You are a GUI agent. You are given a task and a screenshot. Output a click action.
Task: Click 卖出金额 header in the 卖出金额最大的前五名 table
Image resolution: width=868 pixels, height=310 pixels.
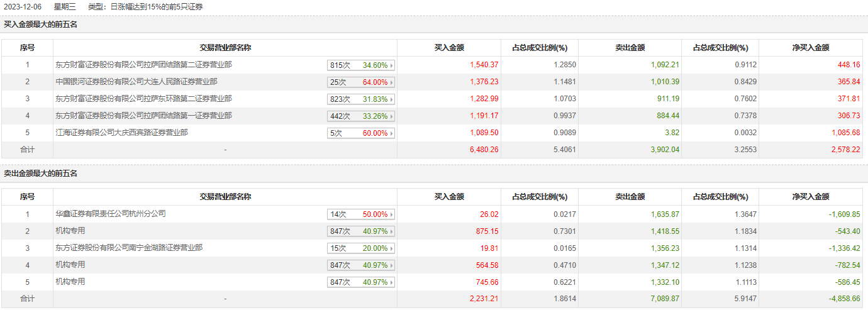(630, 197)
